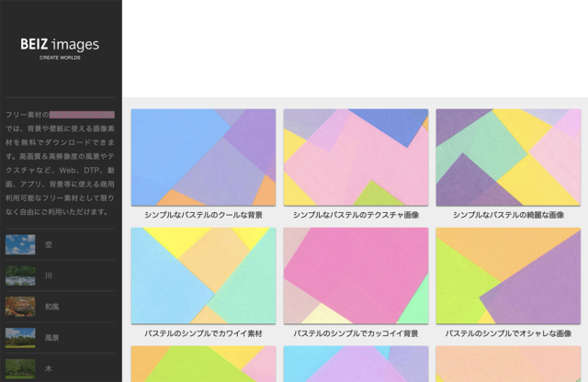Screen dimensions: 588x382
Task: Open the 川 river category thumbnail
Action: click(x=20, y=275)
